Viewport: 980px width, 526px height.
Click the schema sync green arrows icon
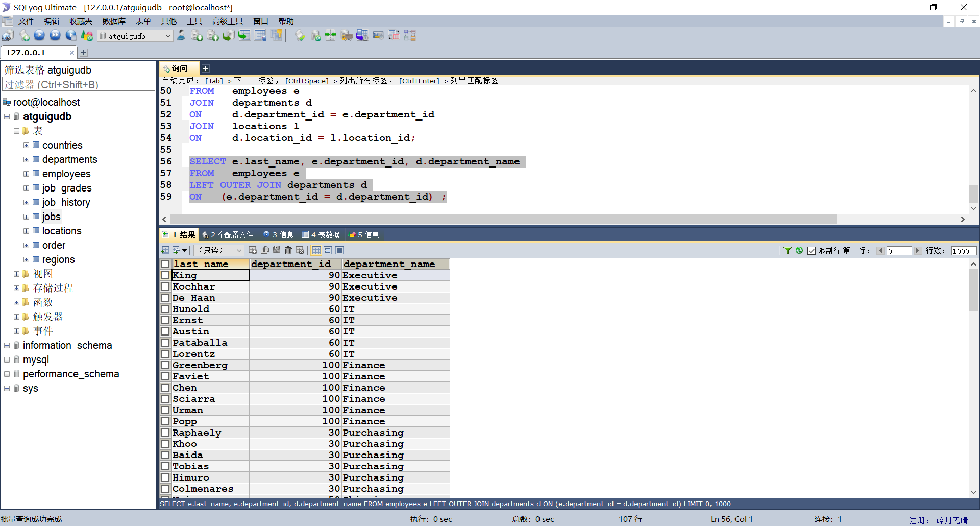point(331,36)
